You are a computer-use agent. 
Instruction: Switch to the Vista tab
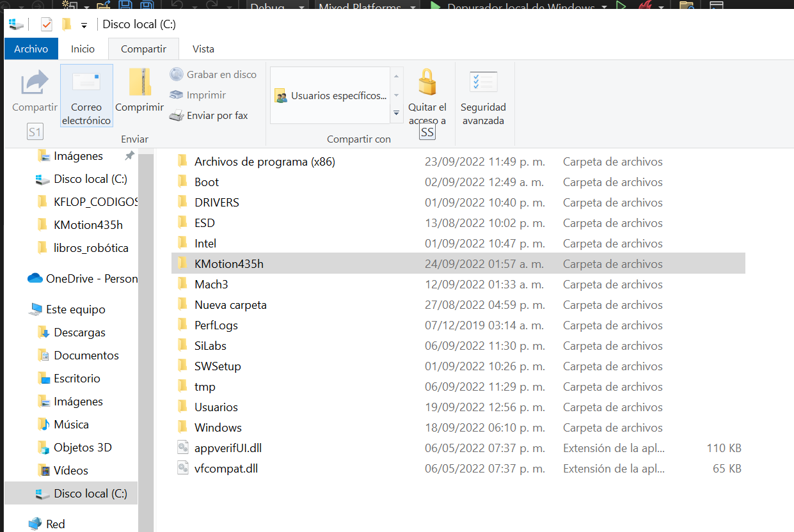(x=203, y=49)
